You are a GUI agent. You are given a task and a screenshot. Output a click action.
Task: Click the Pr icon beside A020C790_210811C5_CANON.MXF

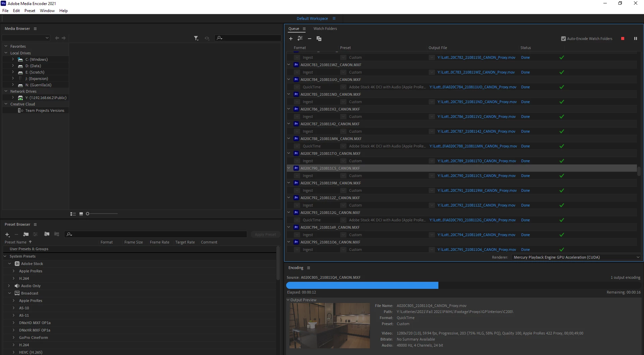[x=296, y=168]
